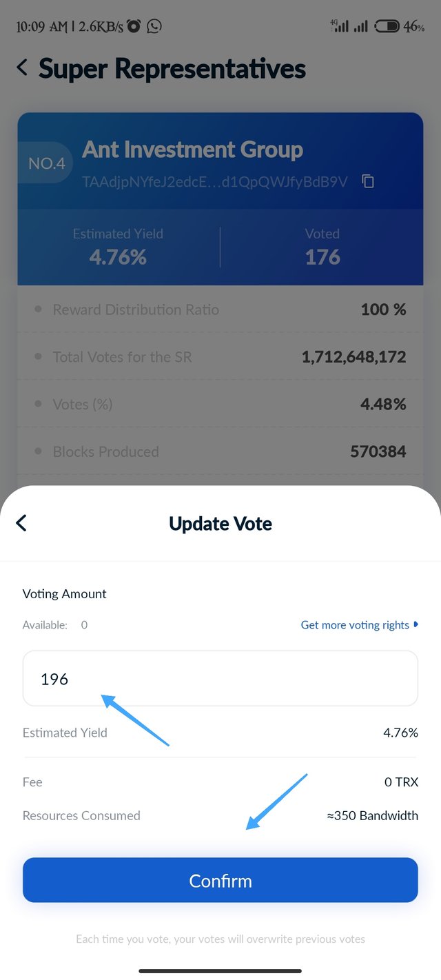441x980 pixels.
Task: Tap the Voted 176 stat
Action: click(322, 247)
